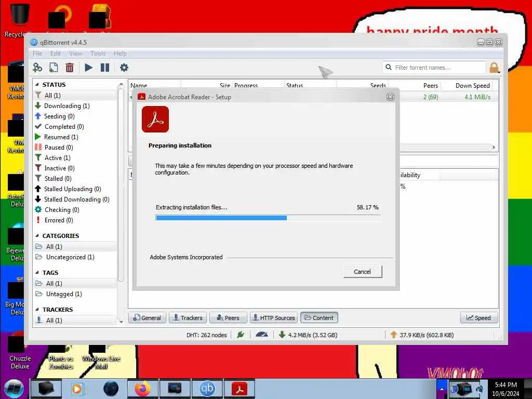Viewport: 532px width, 399px height.
Task: Click the Resume play icon in qBittorrent toolbar
Action: 88,68
